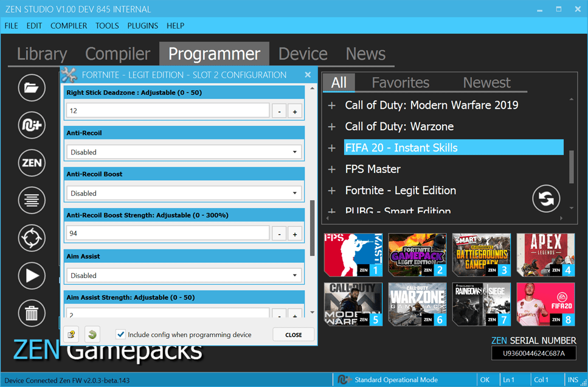Click Device Connected status bar text
Image resolution: width=588 pixels, height=387 pixels.
(x=67, y=380)
